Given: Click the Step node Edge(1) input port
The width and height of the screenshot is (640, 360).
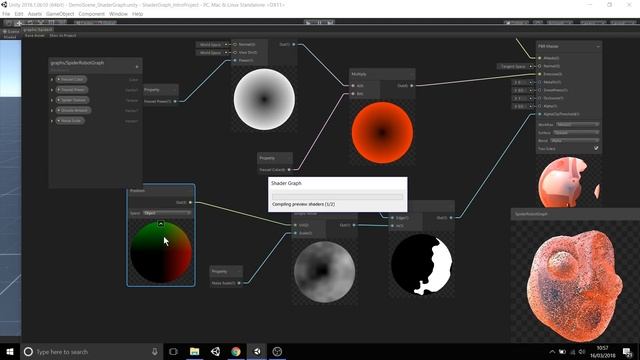Looking at the screenshot, I should pyautogui.click(x=392, y=218).
